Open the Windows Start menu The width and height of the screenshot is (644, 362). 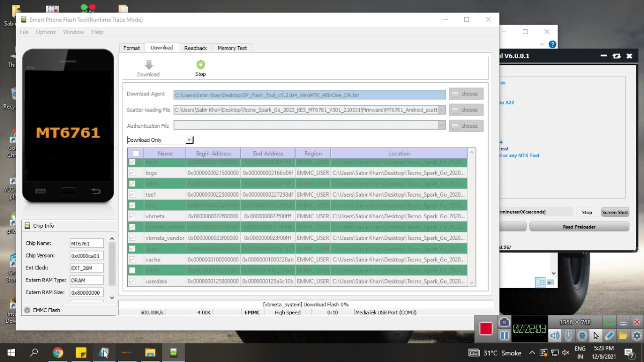[11, 352]
